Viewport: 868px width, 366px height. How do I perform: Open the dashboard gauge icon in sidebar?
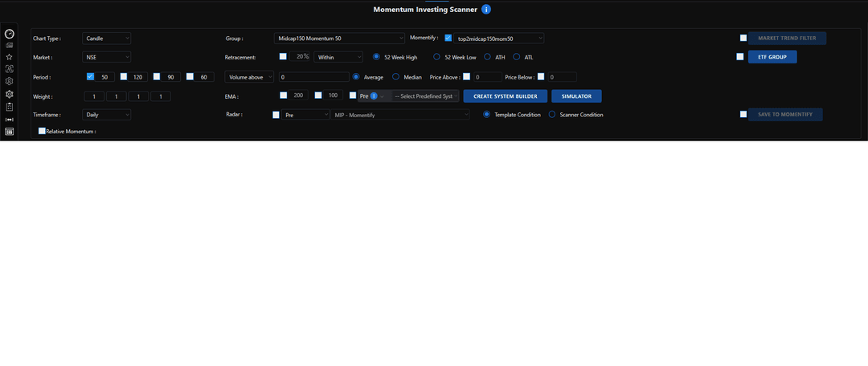pyautogui.click(x=9, y=34)
